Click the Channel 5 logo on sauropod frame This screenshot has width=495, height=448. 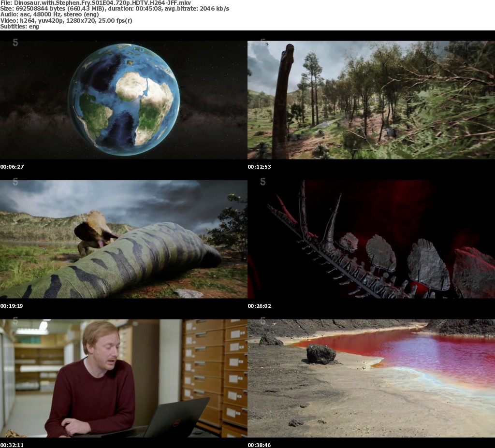[x=263, y=43]
